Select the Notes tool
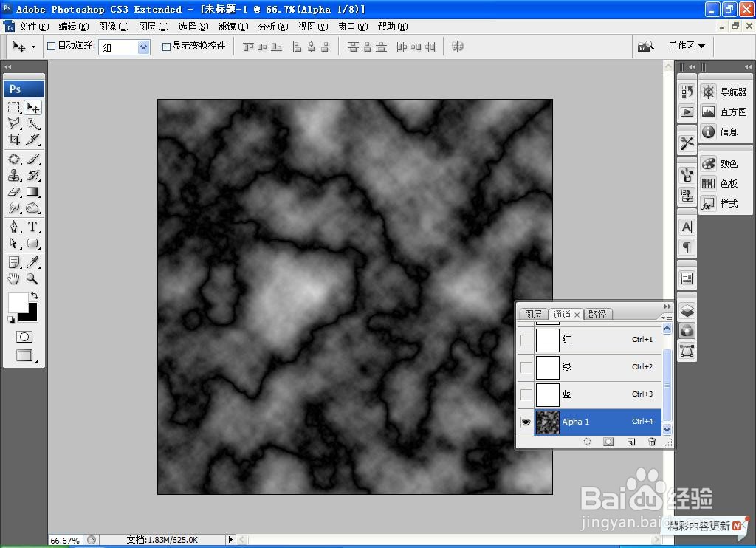The width and height of the screenshot is (756, 548). pos(15,262)
